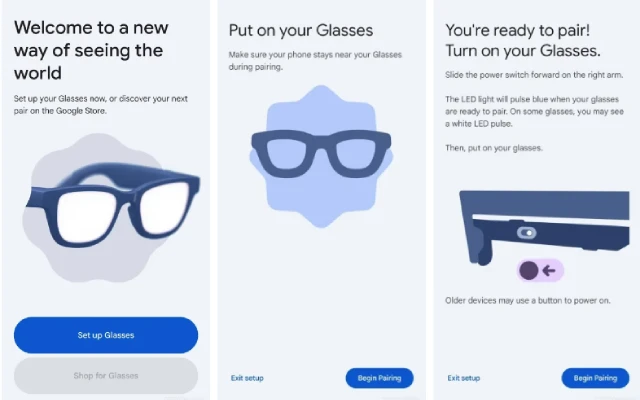Choose Exit setup on the ready to pair screen
Screen dimensions: 640x400
point(464,378)
